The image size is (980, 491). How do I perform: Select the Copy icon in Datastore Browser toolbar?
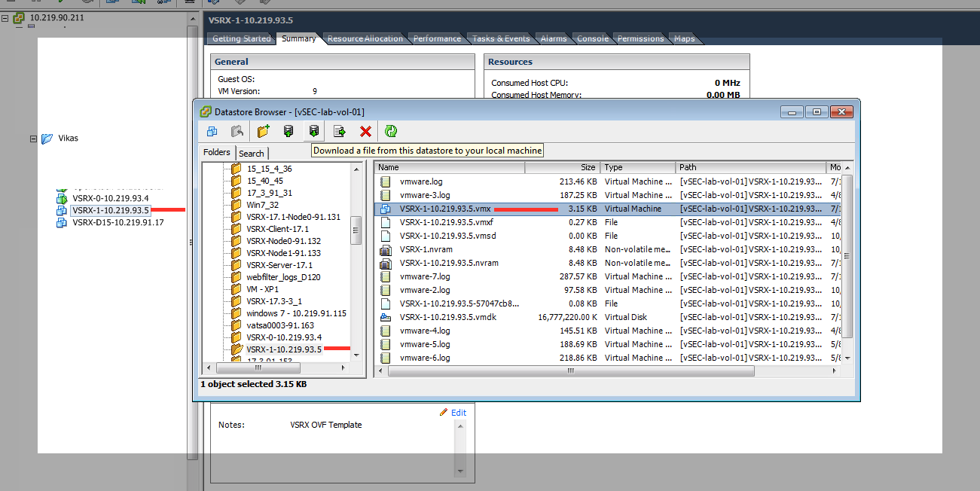pyautogui.click(x=212, y=130)
